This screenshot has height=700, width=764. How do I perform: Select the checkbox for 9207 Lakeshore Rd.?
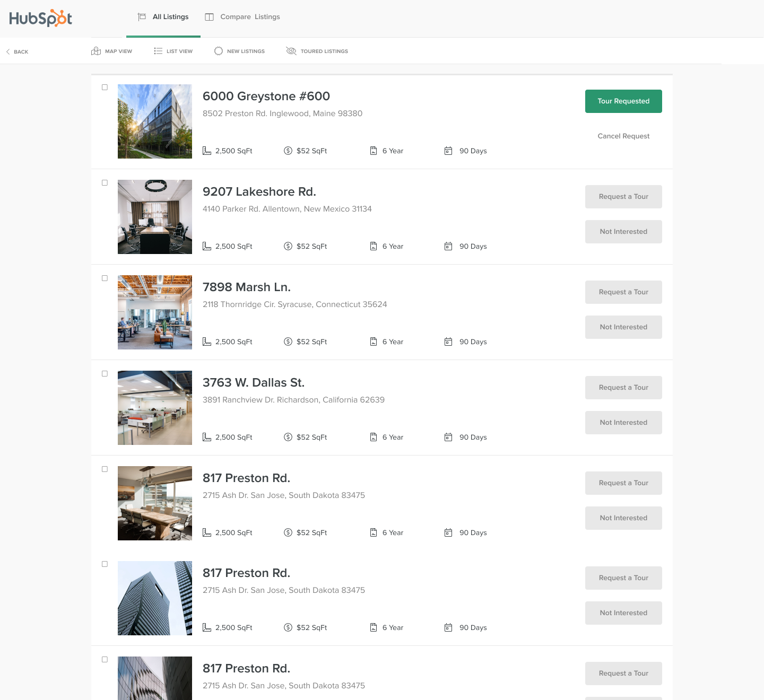tap(105, 183)
